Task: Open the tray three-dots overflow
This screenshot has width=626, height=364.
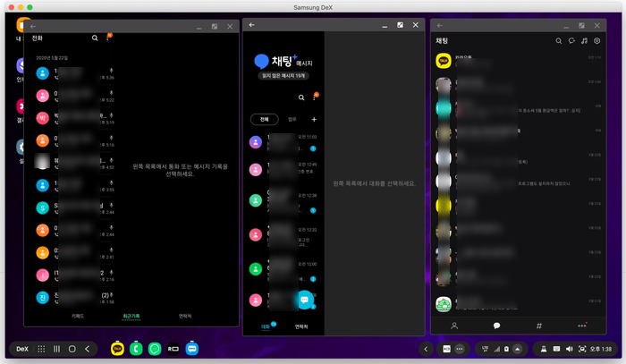Action: pyautogui.click(x=460, y=349)
